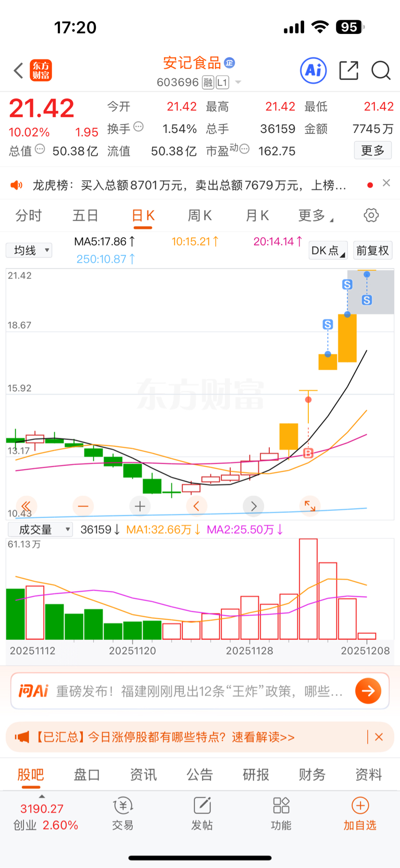This screenshot has height=868, width=400.
Task: Tap the back arrow icon
Action: (x=19, y=70)
